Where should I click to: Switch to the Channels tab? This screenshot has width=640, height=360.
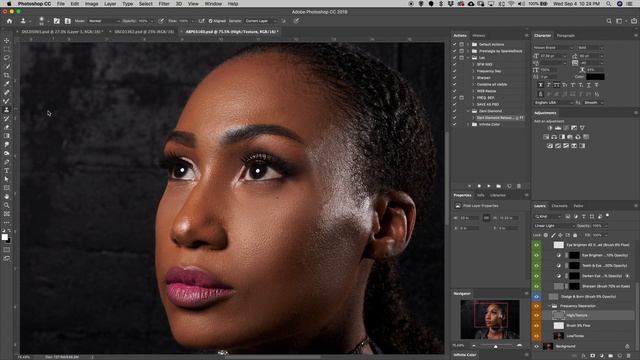[559, 206]
